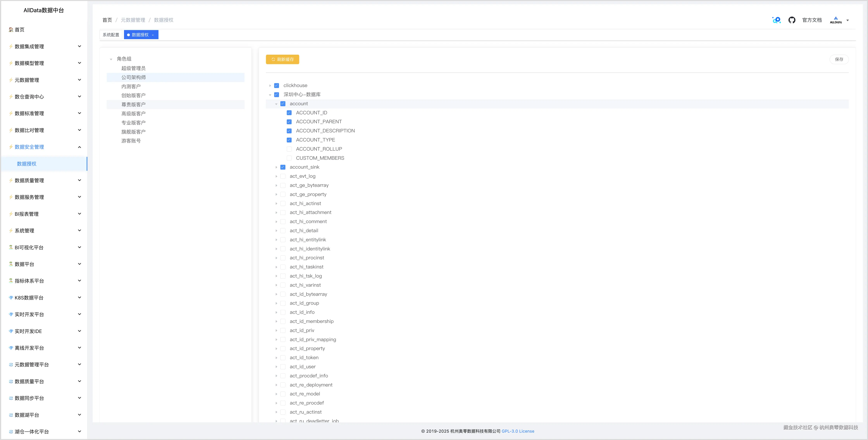Click lightning icon beside 系统管理
868x440 pixels.
[11, 231]
